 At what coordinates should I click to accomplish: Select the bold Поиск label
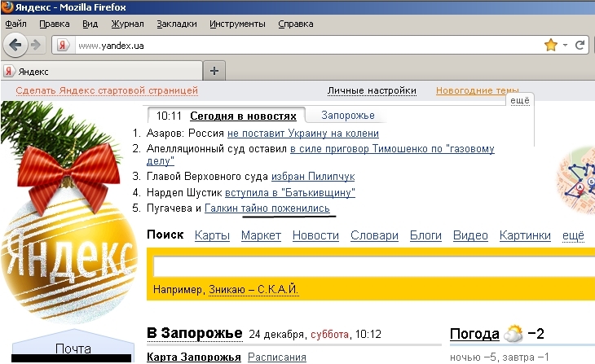click(165, 235)
